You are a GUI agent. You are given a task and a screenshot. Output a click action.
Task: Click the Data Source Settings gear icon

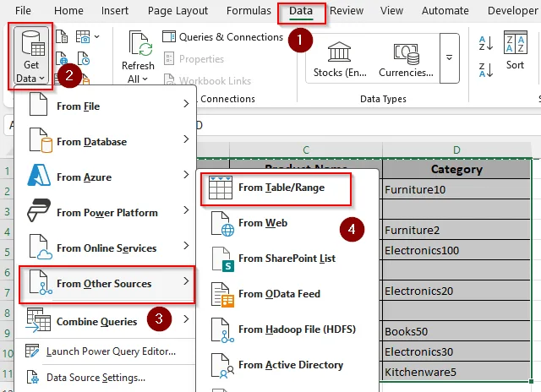pyautogui.click(x=32, y=378)
